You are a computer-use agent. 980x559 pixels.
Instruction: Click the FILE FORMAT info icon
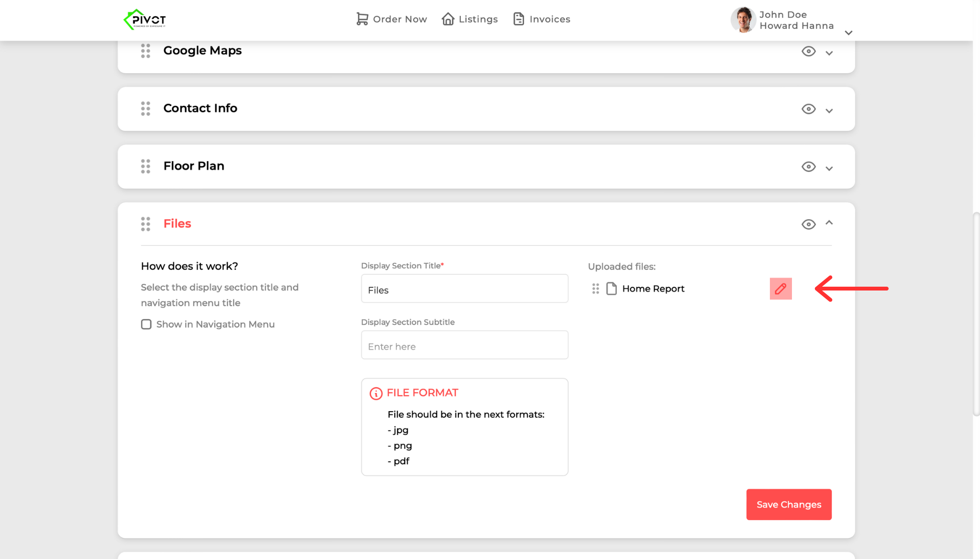pos(376,393)
